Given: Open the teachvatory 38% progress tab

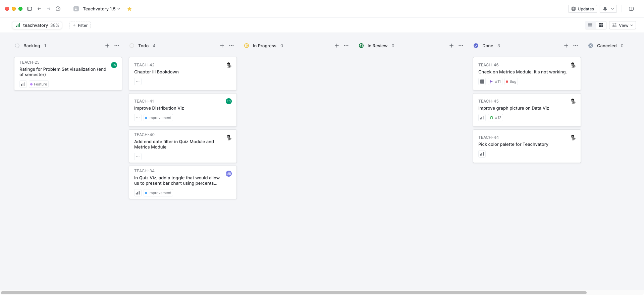Looking at the screenshot, I should tap(37, 25).
